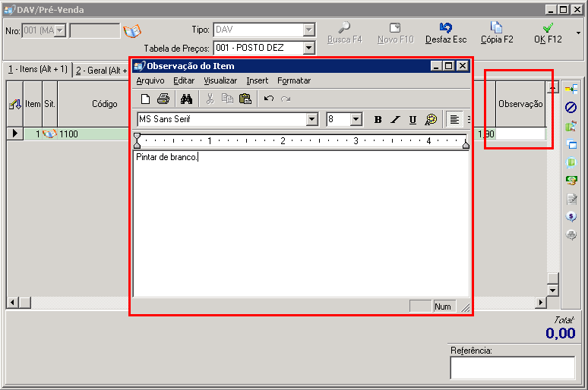This screenshot has height=390, width=588.
Task: Click the dollar speech bubble sidebar icon
Action: tap(571, 216)
